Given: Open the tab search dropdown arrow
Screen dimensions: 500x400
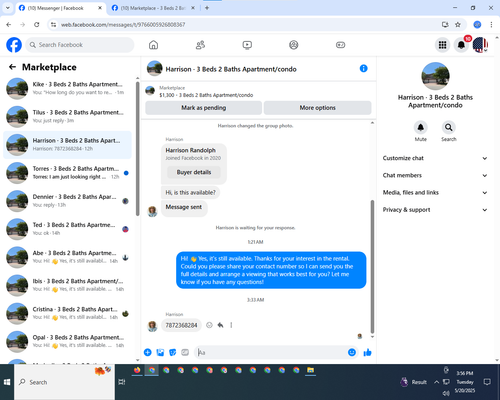Looking at the screenshot, I should (x=7, y=8).
